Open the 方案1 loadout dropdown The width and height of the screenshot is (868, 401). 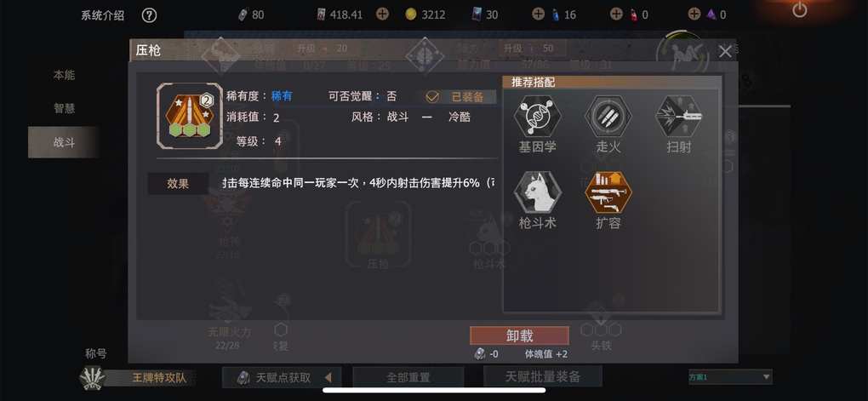(730, 377)
